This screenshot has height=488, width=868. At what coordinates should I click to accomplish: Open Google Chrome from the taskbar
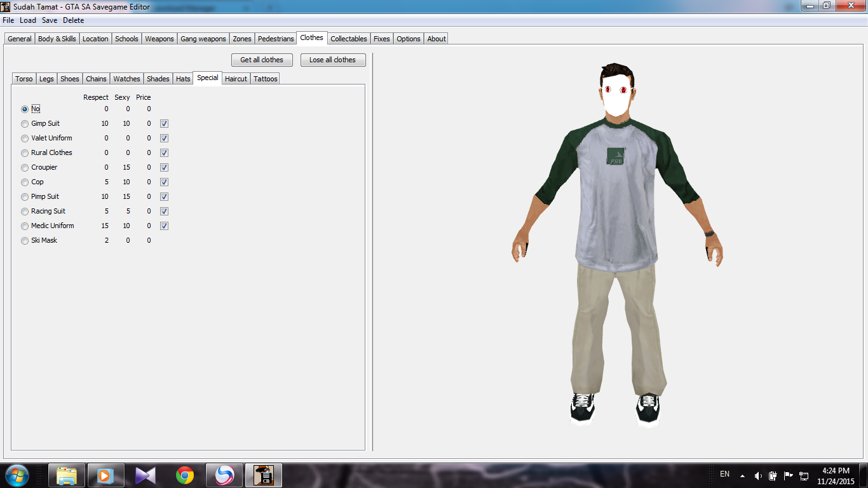pyautogui.click(x=185, y=475)
